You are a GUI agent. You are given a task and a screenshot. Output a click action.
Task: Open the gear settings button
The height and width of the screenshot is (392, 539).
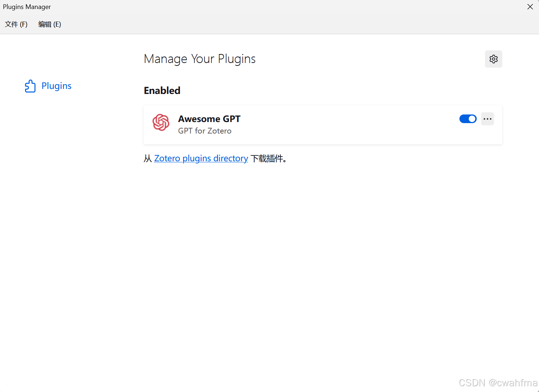[x=493, y=59]
